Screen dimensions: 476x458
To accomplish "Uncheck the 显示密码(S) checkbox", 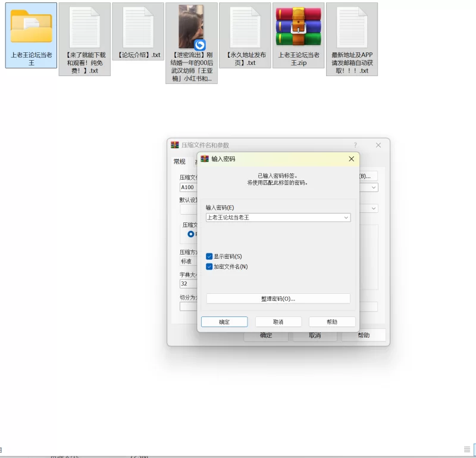I will 209,256.
